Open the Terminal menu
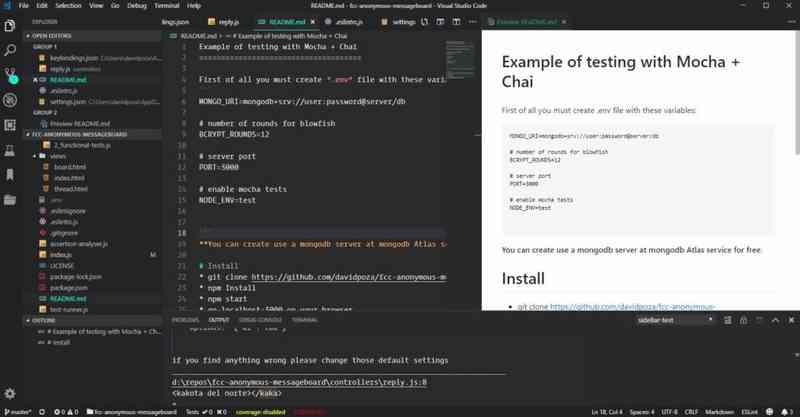This screenshot has height=417, width=800. [166, 6]
